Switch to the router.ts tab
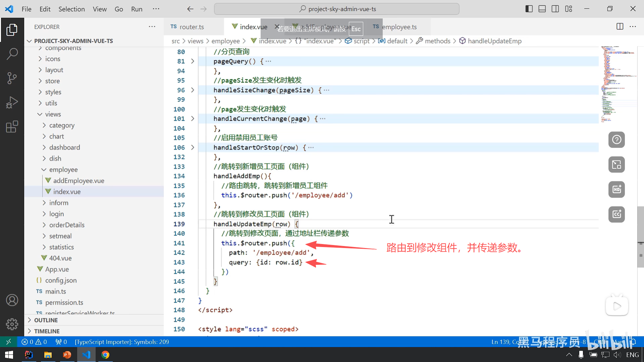The width and height of the screenshot is (644, 362). (x=191, y=27)
